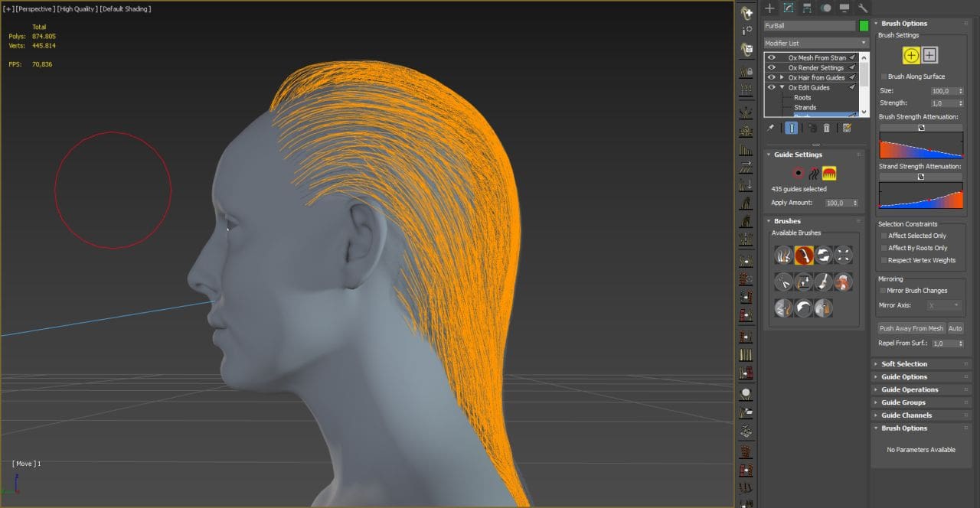Open the Display panel tab

844,8
